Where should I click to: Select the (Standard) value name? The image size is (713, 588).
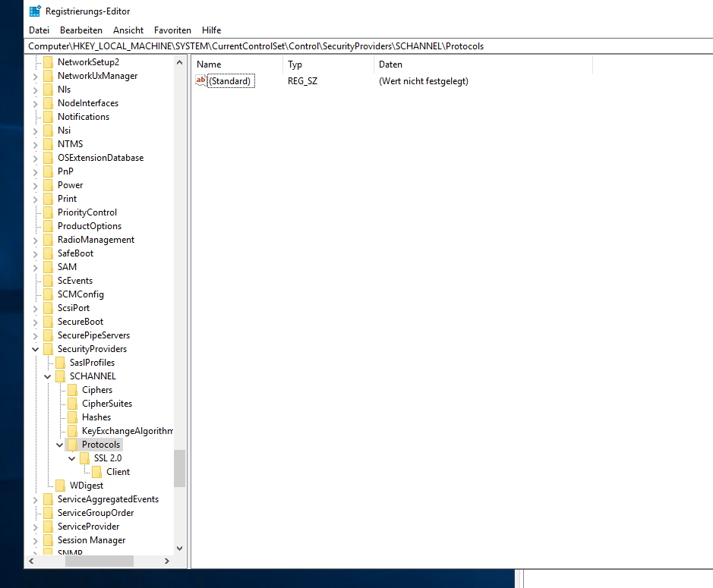(230, 81)
